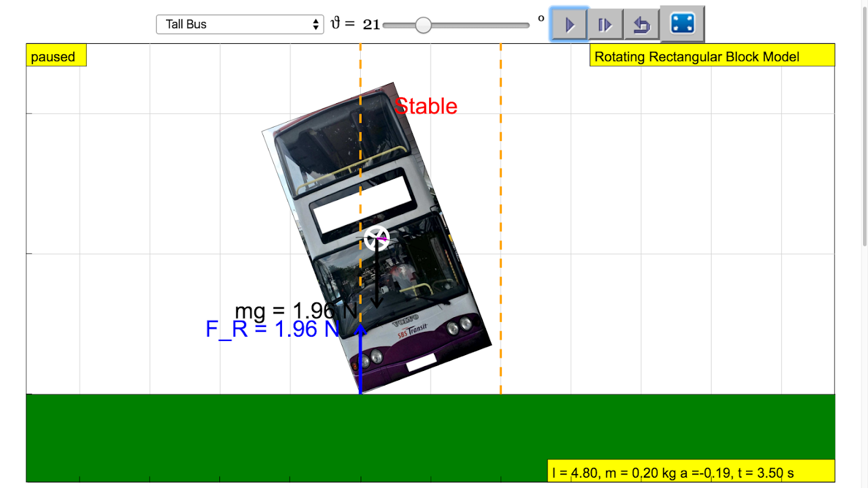
Task: Reset the simulation with the return-arrow icon
Action: (x=642, y=24)
